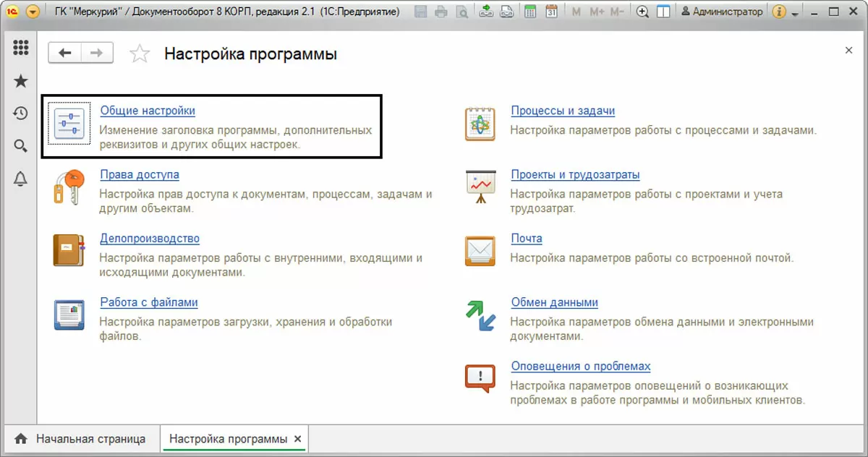Open notifications bell in sidebar
This screenshot has width=868, height=457.
[x=21, y=179]
